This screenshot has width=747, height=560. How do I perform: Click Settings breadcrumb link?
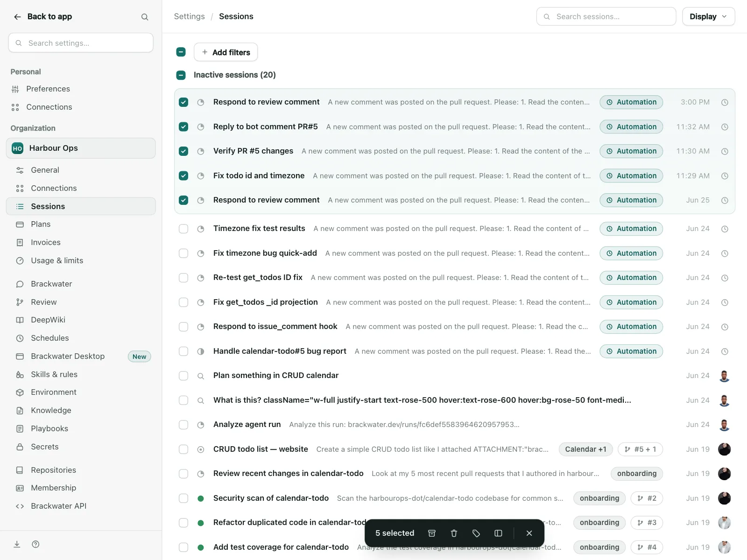[189, 16]
